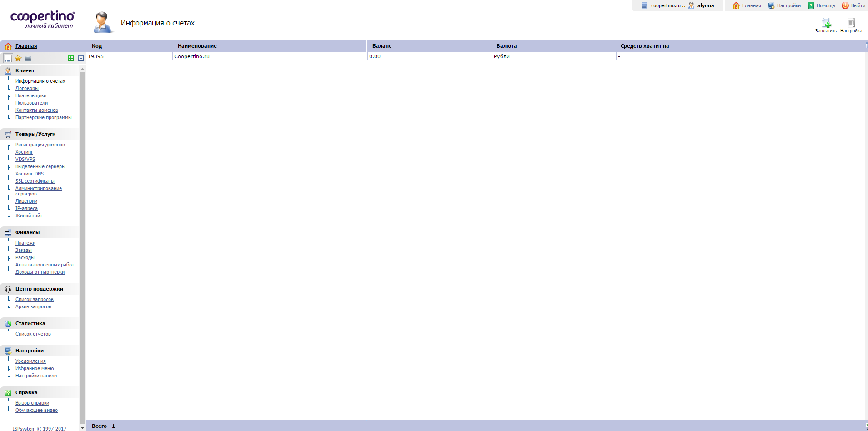This screenshot has height=431, width=868.
Task: Open SSL сертификаты
Action: pos(35,181)
